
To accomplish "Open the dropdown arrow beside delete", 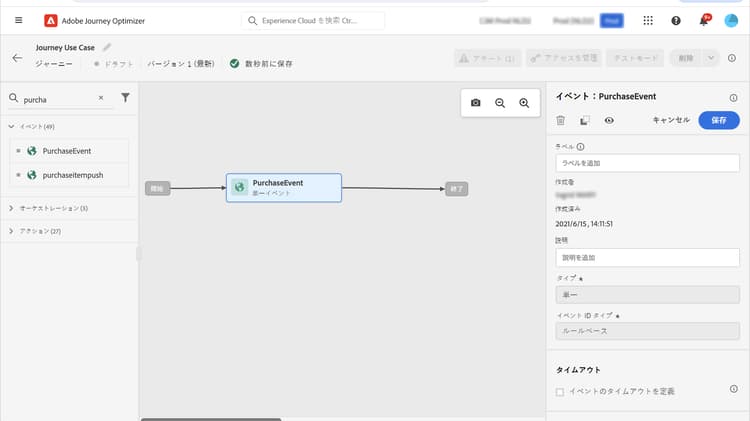I will tap(711, 58).
